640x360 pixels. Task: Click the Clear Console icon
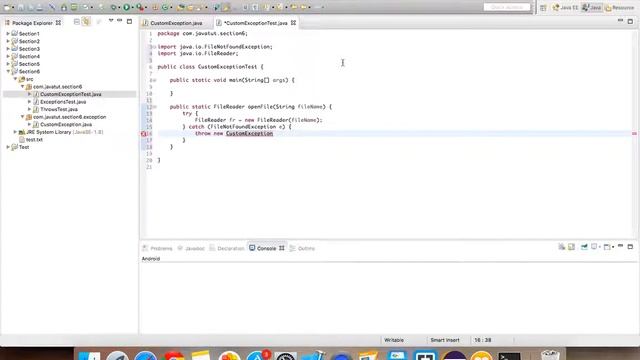pyautogui.click(x=562, y=247)
